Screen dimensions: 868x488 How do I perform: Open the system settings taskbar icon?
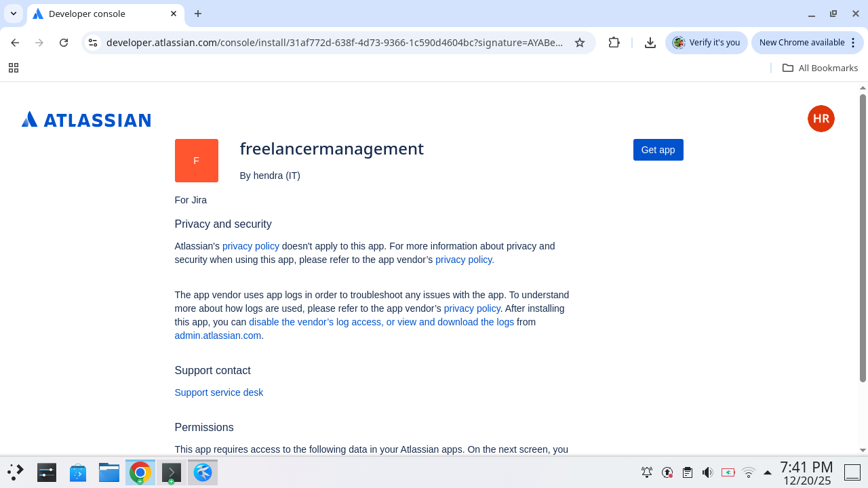tap(47, 472)
